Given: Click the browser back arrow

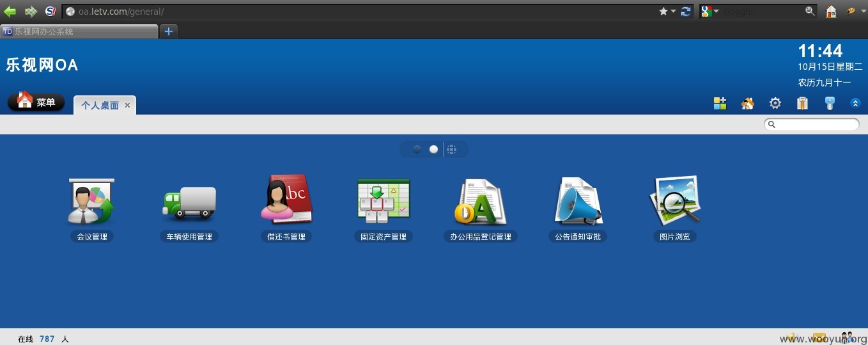Looking at the screenshot, I should 10,11.
